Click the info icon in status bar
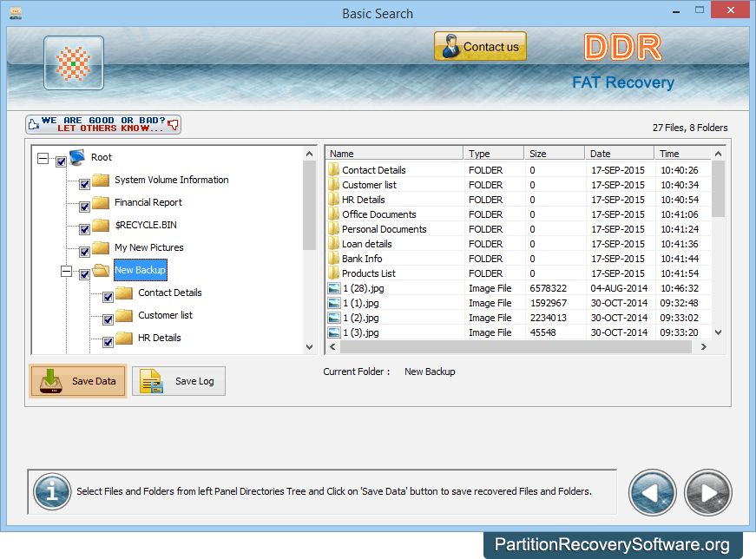The width and height of the screenshot is (756, 559). (52, 491)
